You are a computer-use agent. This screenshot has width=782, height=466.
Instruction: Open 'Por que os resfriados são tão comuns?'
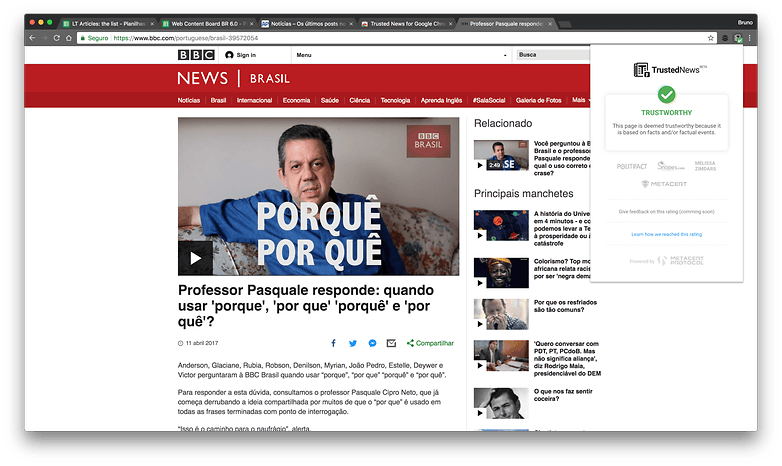565,306
